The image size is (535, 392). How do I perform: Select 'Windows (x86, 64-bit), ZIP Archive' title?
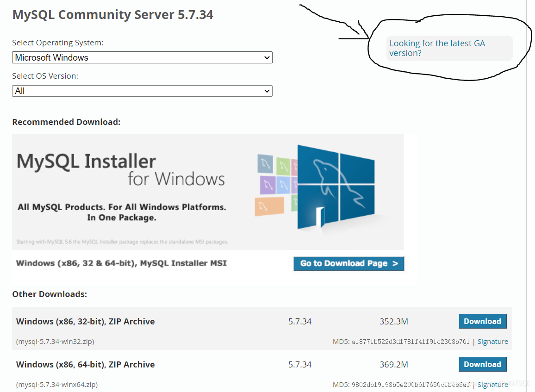click(85, 364)
